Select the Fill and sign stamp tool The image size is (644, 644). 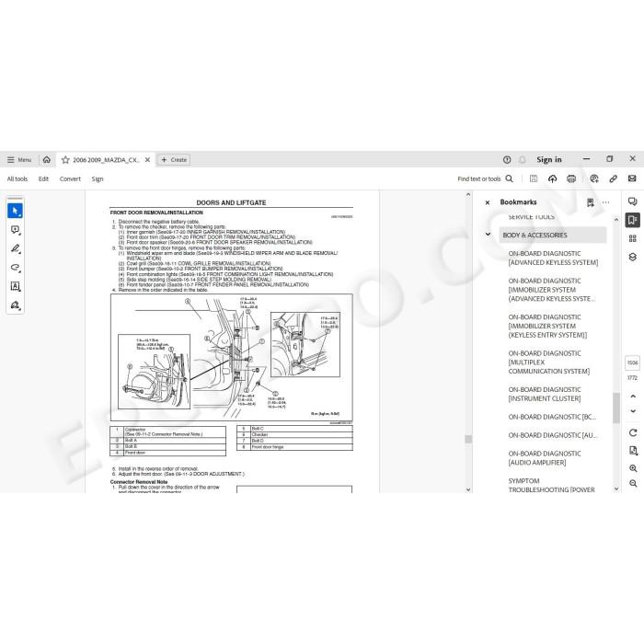(16, 305)
